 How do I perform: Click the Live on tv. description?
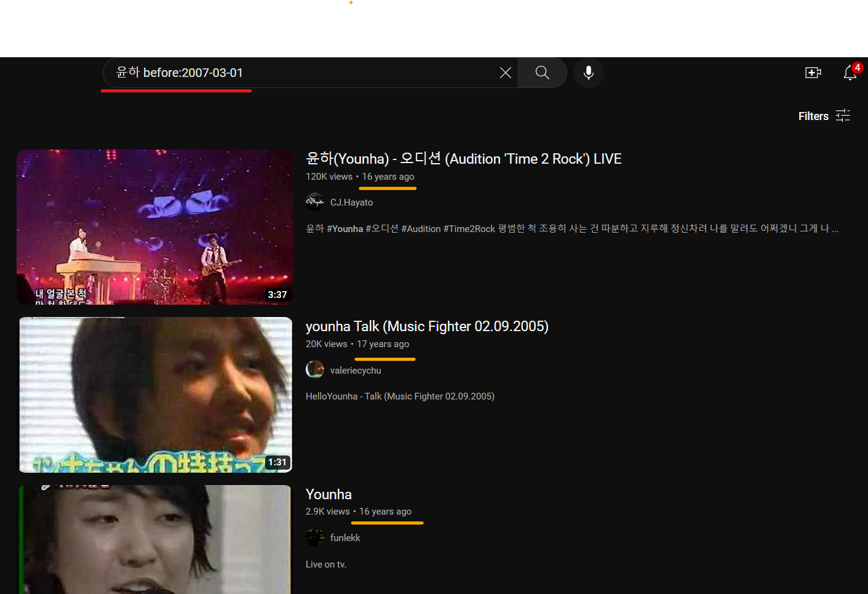(x=326, y=564)
